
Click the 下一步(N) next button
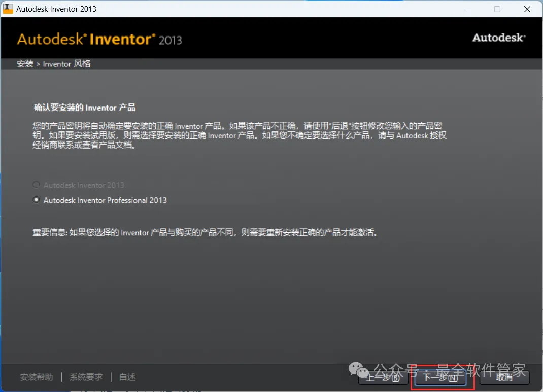tap(440, 377)
